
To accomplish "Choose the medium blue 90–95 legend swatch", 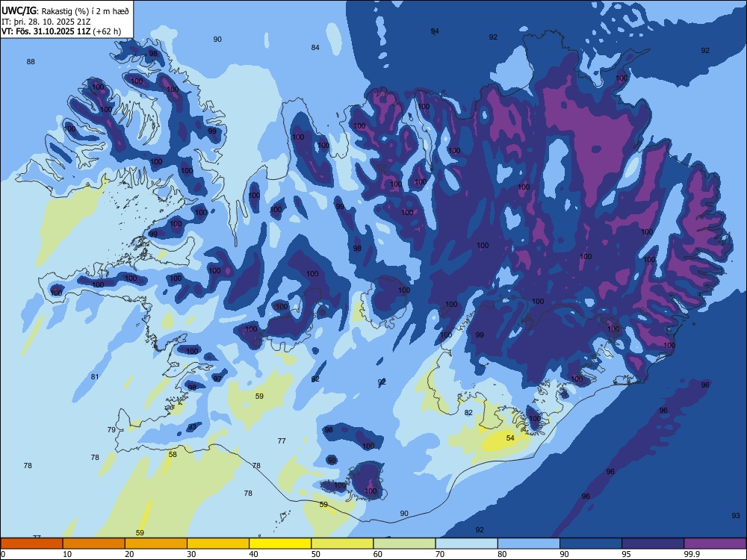I will click(591, 544).
